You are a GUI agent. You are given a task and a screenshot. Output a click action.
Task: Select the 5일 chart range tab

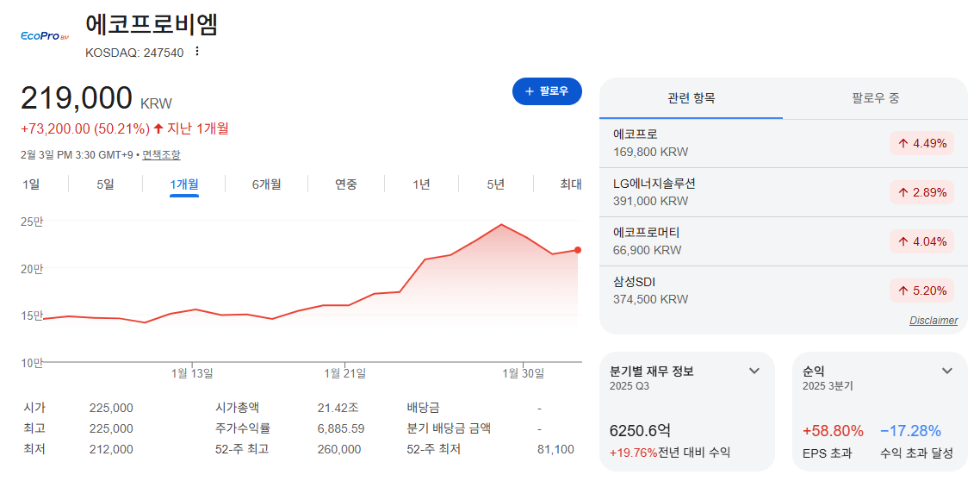click(106, 184)
